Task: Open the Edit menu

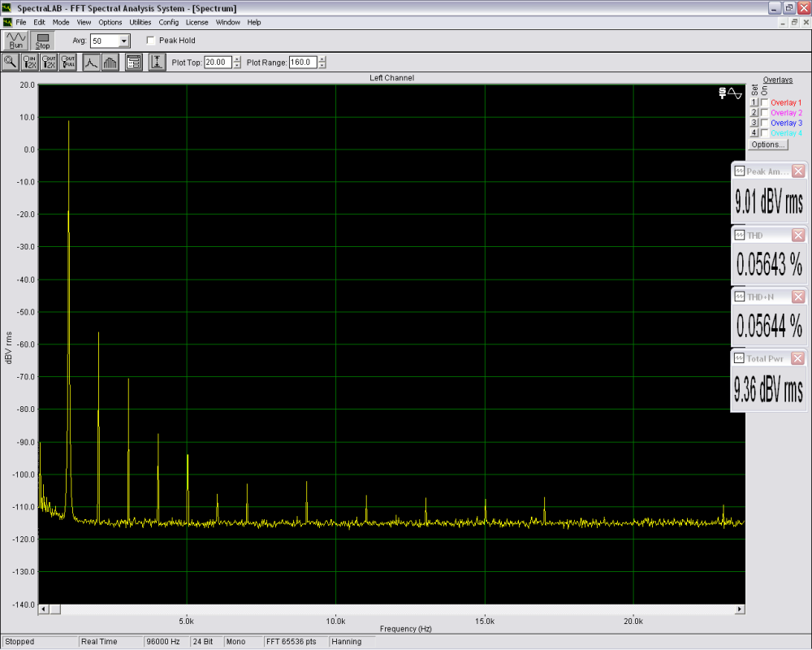Action: [39, 22]
